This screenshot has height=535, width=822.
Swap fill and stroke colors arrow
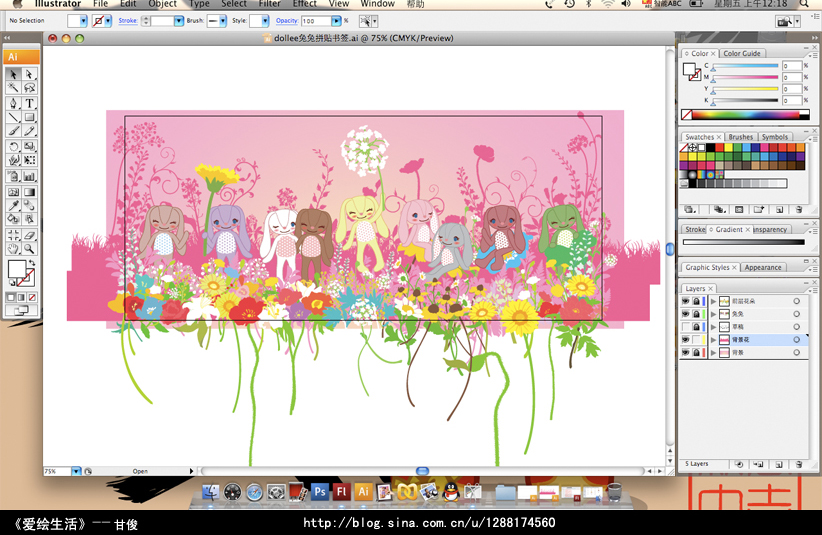(x=32, y=263)
